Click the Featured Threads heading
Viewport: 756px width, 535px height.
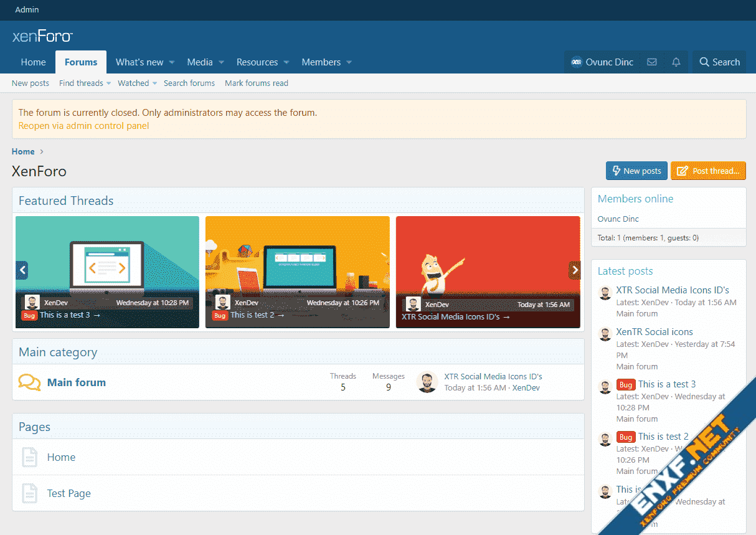point(66,201)
